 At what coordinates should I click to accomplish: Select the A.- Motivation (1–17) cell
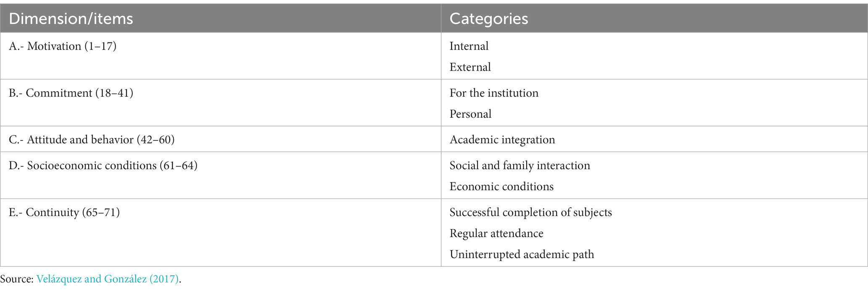point(220,56)
